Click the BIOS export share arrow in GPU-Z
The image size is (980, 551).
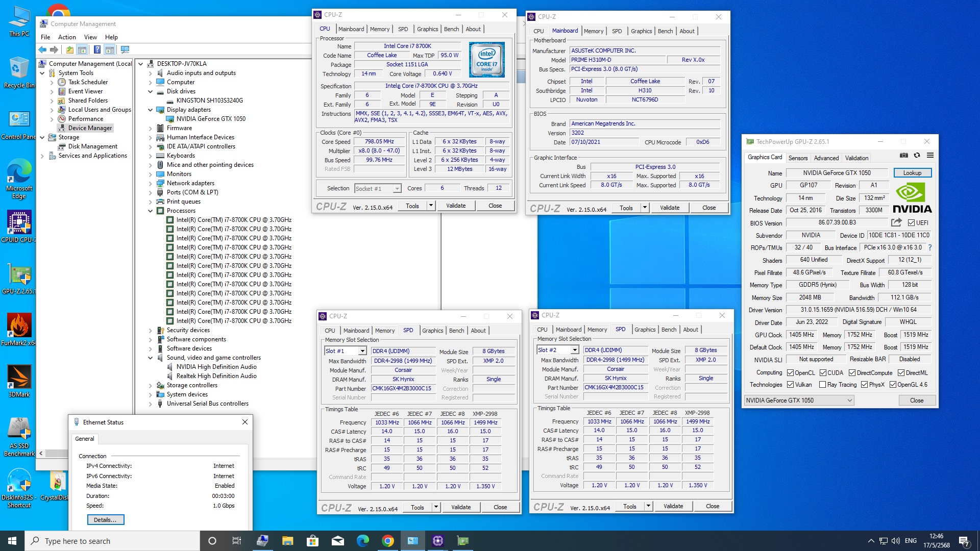[x=896, y=222]
